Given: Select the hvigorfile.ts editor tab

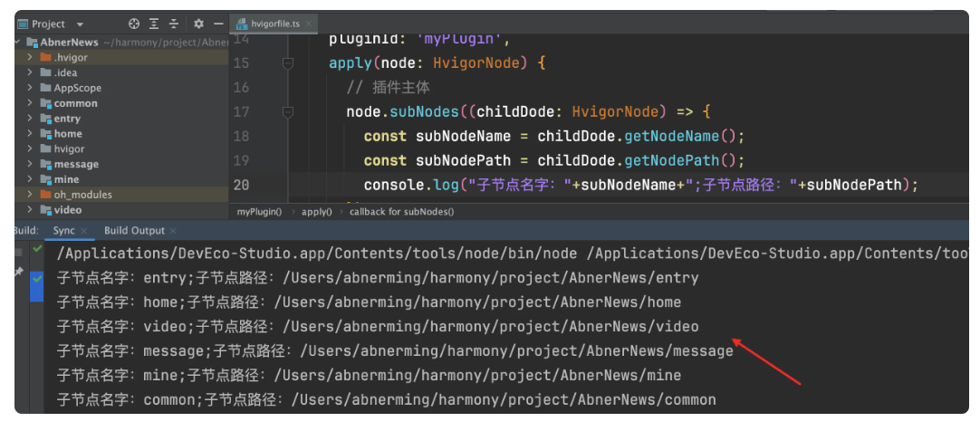Looking at the screenshot, I should coord(270,24).
